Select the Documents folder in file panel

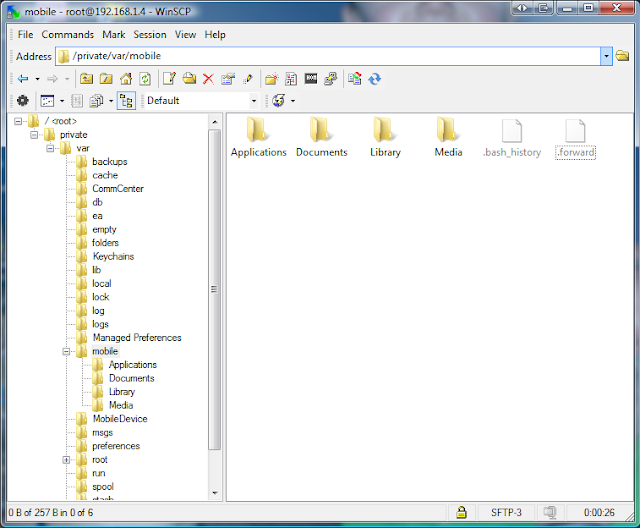[322, 137]
